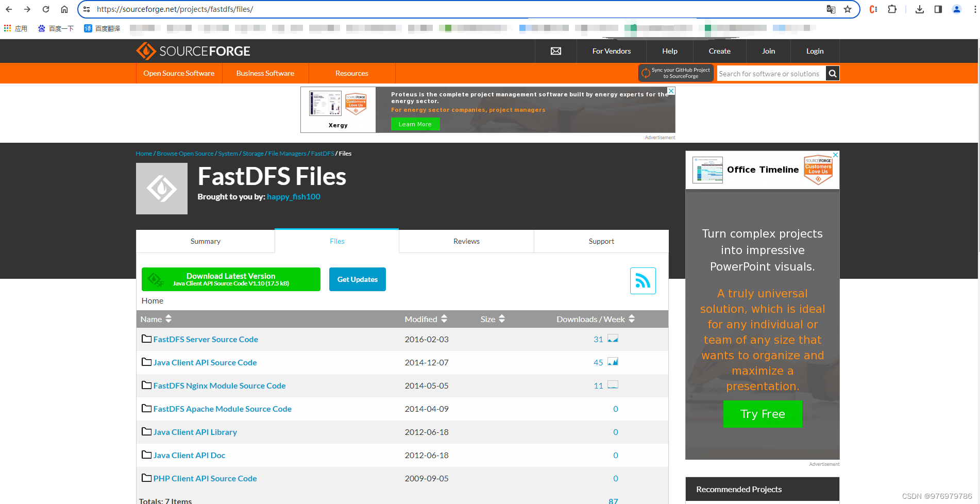The image size is (980, 504).
Task: Open Java Client API Library folder
Action: click(195, 432)
